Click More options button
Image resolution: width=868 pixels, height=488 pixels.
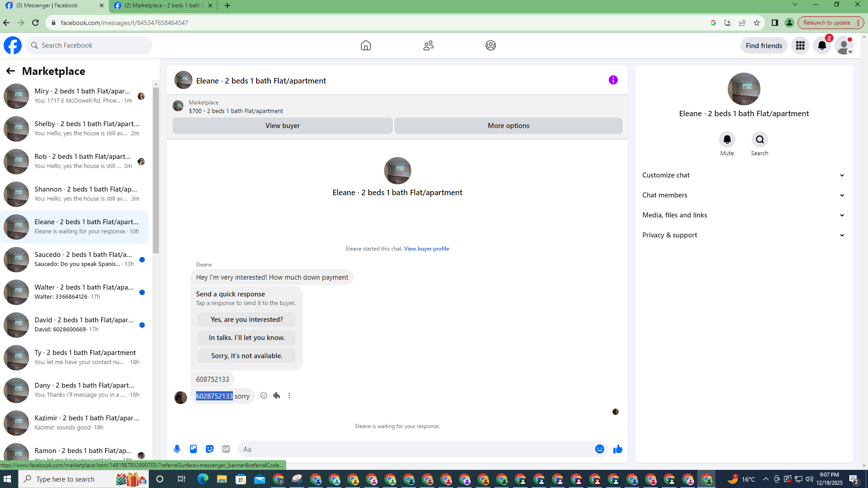coord(508,126)
